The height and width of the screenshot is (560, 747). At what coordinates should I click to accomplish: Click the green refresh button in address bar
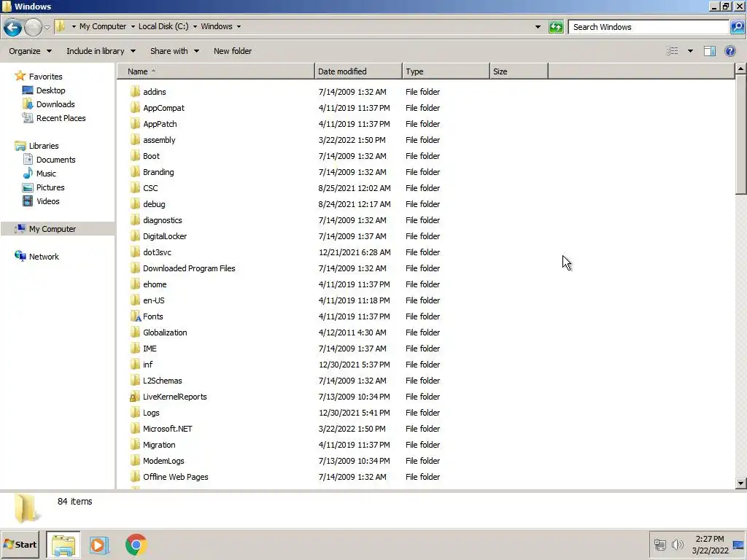[556, 27]
